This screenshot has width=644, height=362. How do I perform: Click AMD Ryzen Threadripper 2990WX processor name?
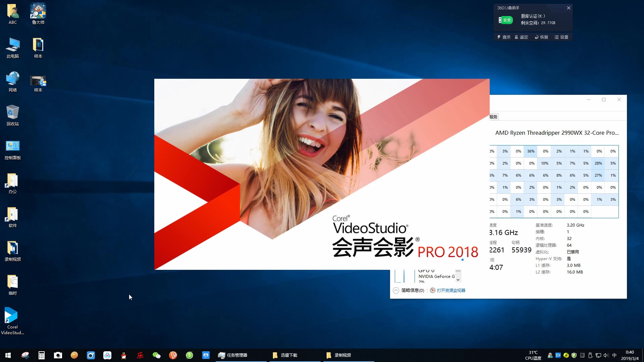[557, 133]
